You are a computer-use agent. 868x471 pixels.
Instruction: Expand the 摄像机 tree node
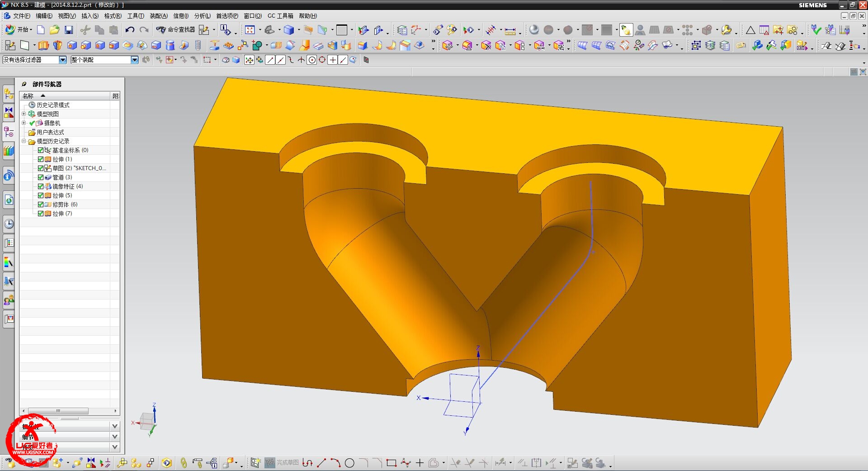(24, 123)
